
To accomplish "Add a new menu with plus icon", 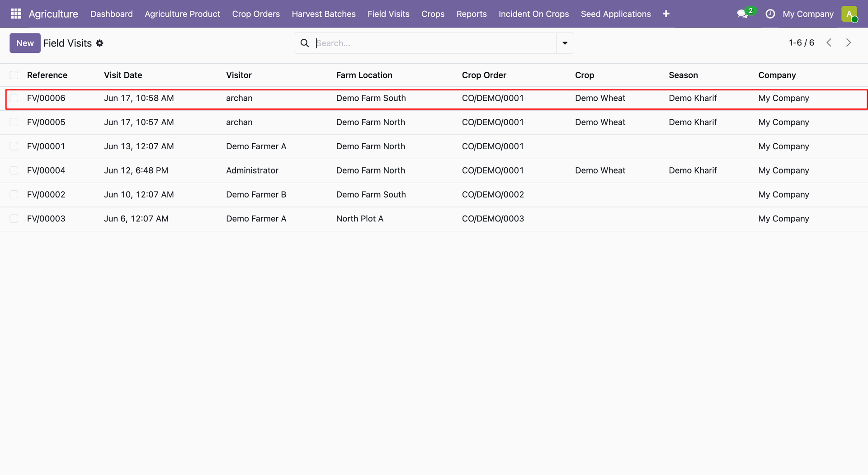I will pyautogui.click(x=666, y=14).
